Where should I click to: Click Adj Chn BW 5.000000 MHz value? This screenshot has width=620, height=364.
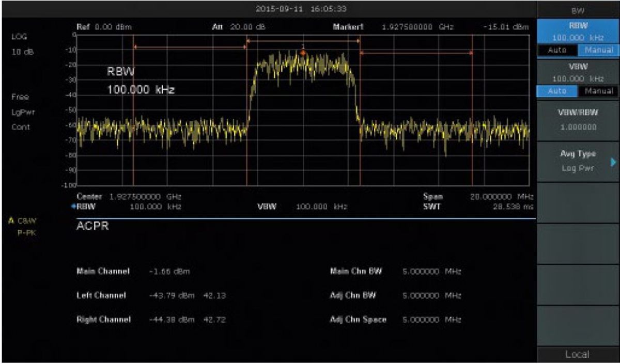[x=431, y=295]
